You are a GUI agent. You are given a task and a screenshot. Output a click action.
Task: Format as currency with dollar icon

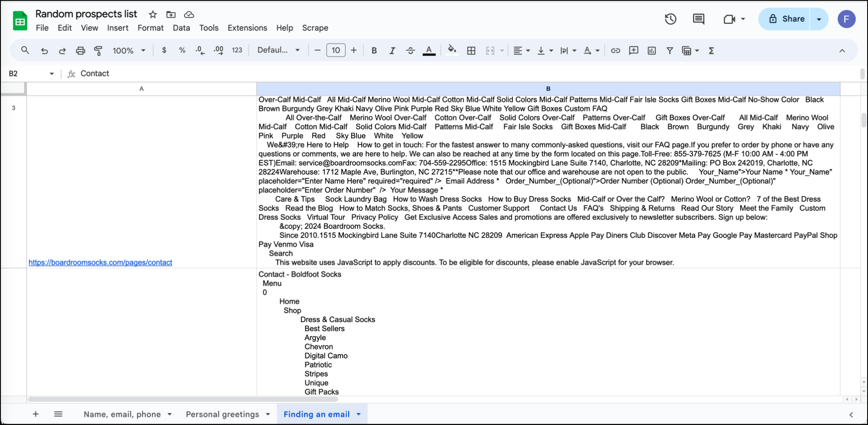pos(164,50)
